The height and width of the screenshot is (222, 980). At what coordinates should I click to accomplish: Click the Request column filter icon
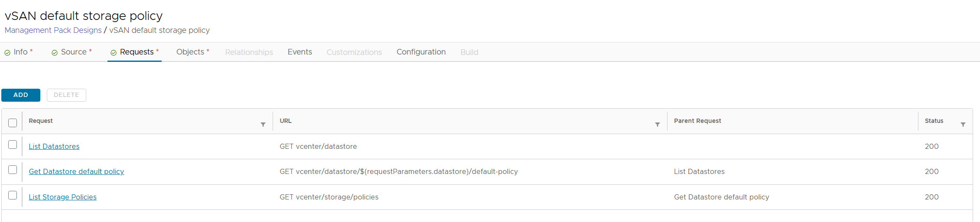263,125
